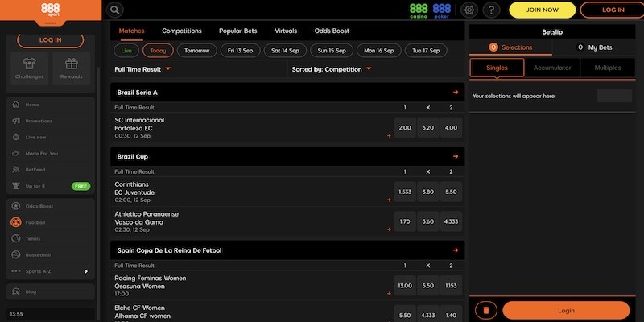Click the Betslip header bar

coord(552,32)
